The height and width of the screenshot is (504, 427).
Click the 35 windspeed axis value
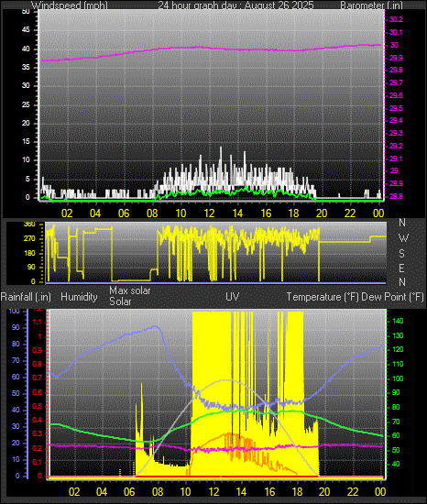pyautogui.click(x=26, y=68)
